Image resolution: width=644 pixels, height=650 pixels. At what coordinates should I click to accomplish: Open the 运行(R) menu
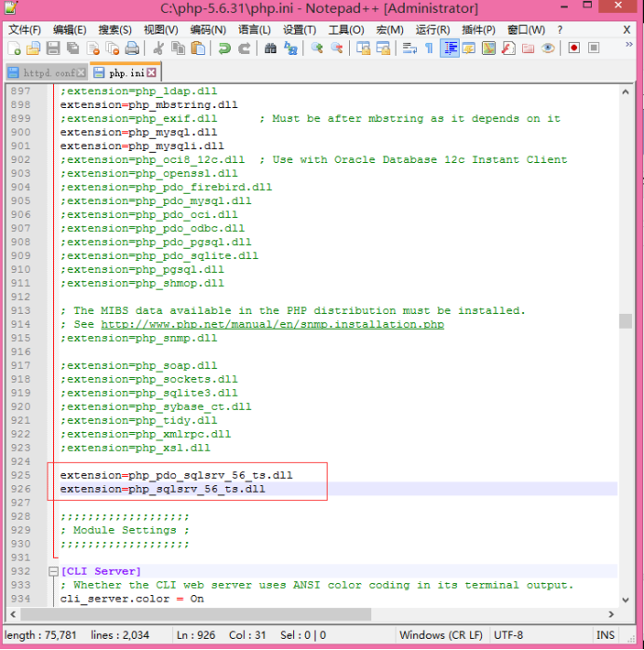433,30
